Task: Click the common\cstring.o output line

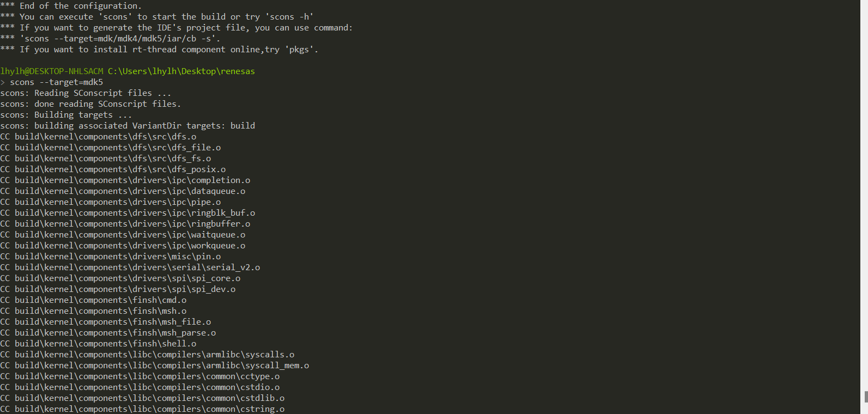Action: (x=142, y=409)
